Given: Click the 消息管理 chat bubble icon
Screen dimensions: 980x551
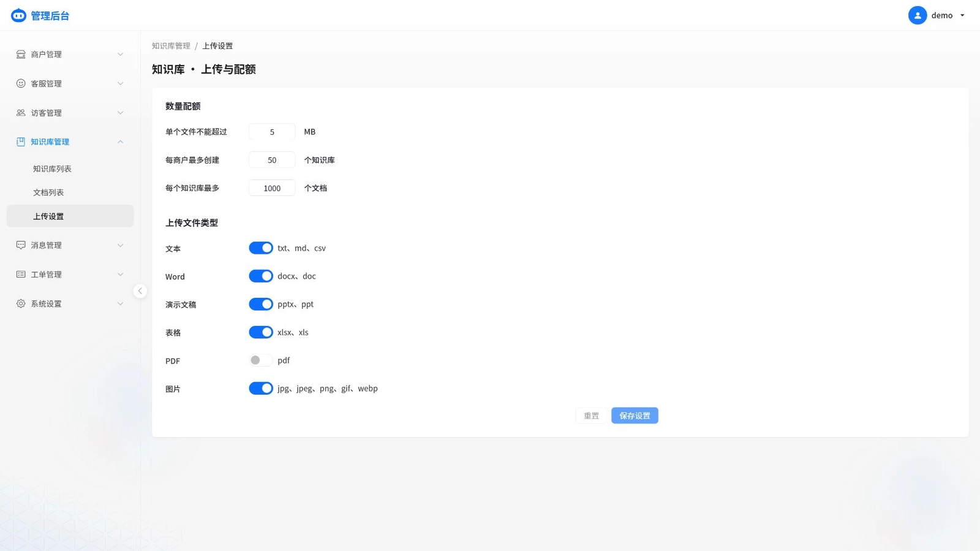Looking at the screenshot, I should point(21,245).
